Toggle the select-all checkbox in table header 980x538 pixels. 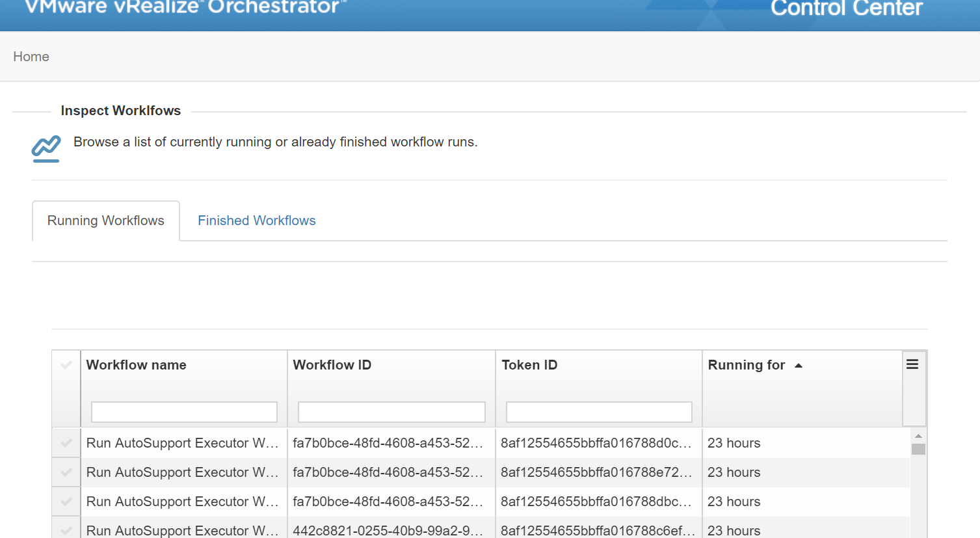65,365
